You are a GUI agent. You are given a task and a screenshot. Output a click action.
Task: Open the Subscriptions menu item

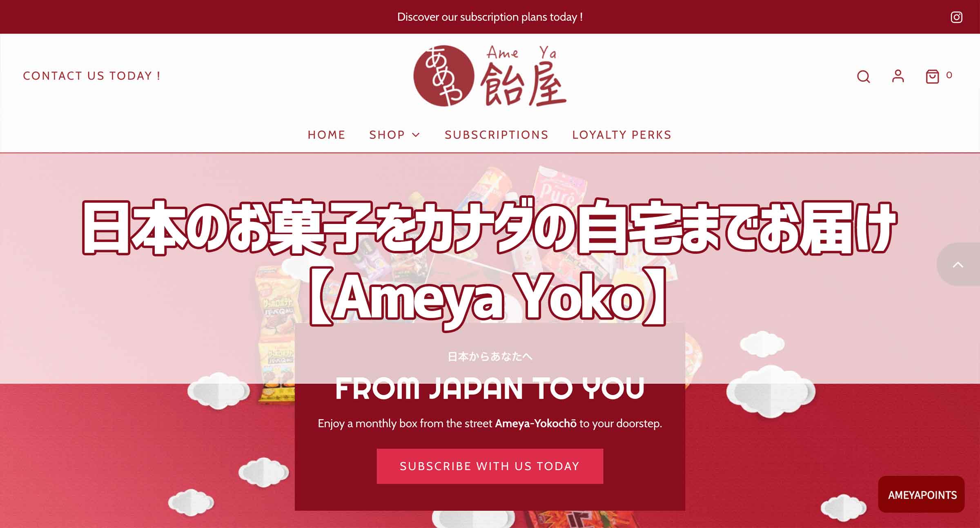click(x=497, y=135)
